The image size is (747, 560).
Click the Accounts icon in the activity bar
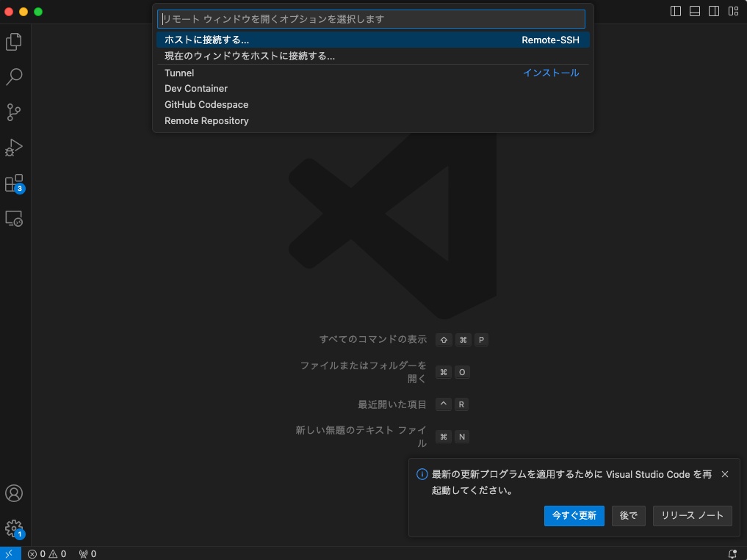click(13, 494)
